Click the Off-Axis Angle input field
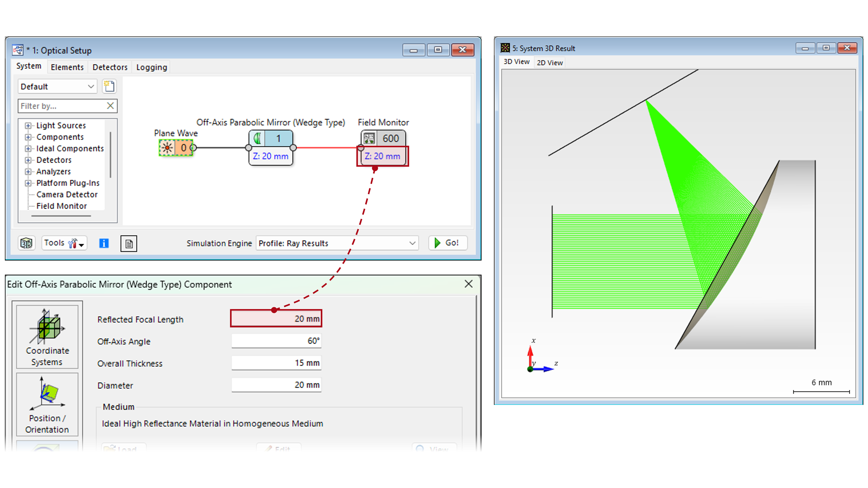Viewport: 868px width, 488px height. (x=276, y=341)
